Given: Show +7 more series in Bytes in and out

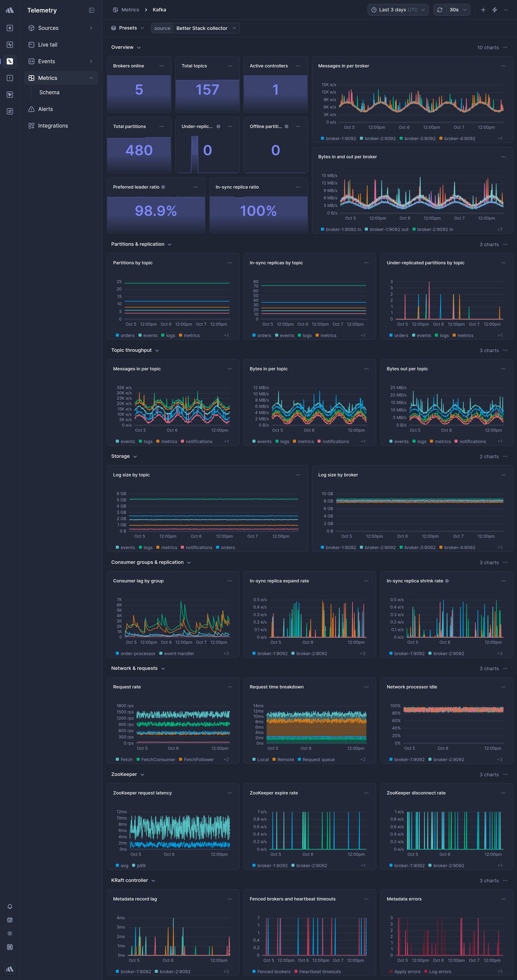Looking at the screenshot, I should [500, 230].
